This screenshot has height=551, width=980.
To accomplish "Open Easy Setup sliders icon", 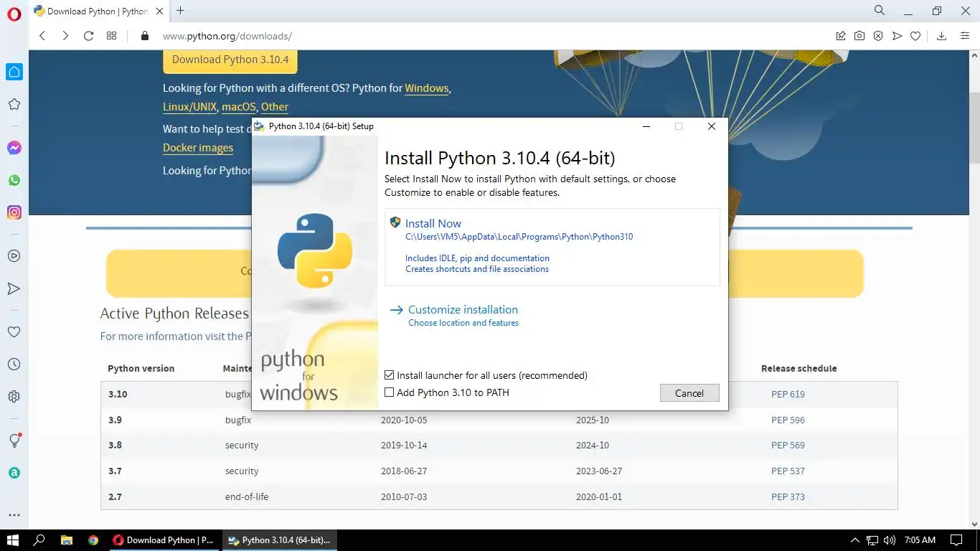I will point(965,36).
